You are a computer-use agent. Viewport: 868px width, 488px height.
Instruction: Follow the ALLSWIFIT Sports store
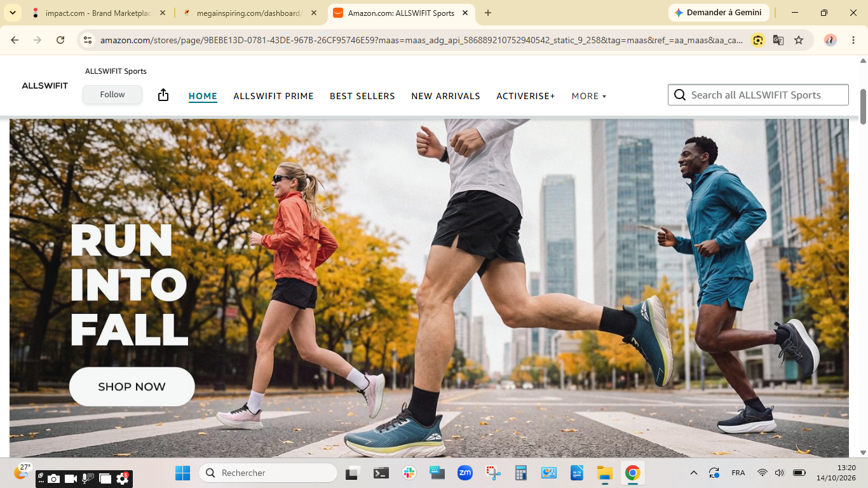[112, 95]
